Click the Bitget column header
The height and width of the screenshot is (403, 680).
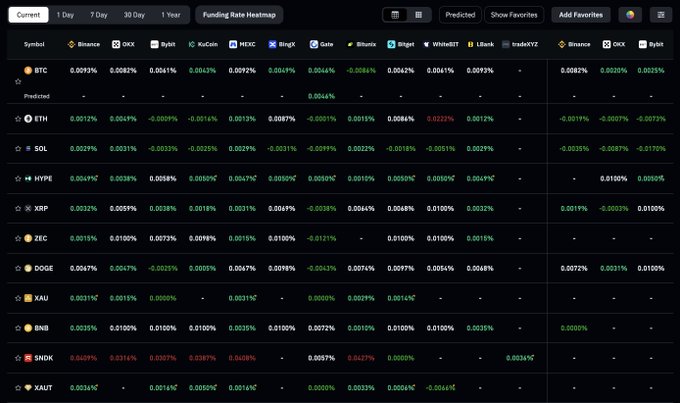(401, 44)
